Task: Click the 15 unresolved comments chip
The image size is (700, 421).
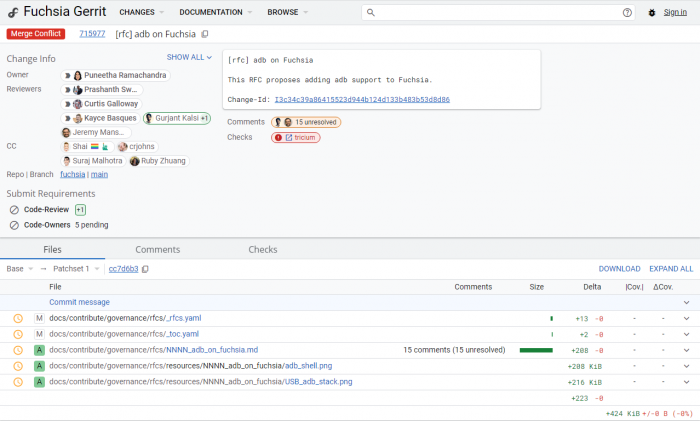Action: [306, 122]
